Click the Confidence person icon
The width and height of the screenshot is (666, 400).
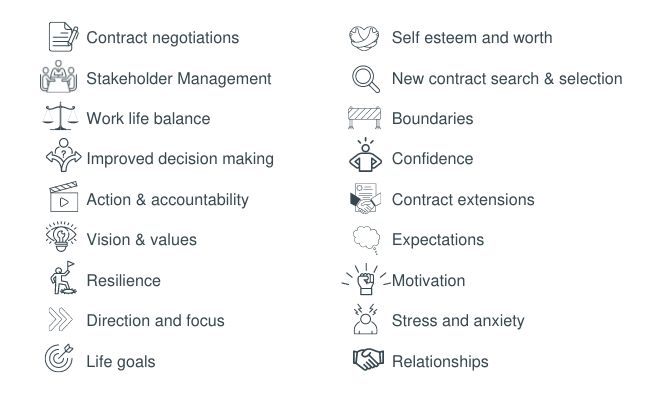(365, 155)
